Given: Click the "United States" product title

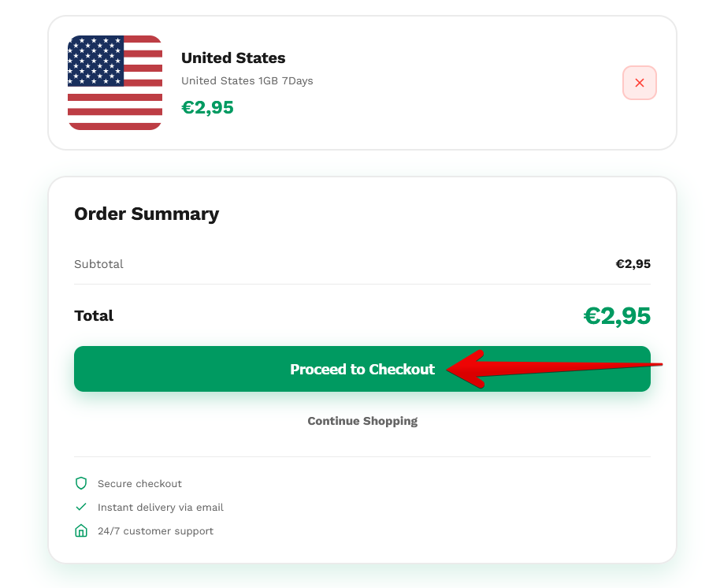Looking at the screenshot, I should tap(233, 58).
